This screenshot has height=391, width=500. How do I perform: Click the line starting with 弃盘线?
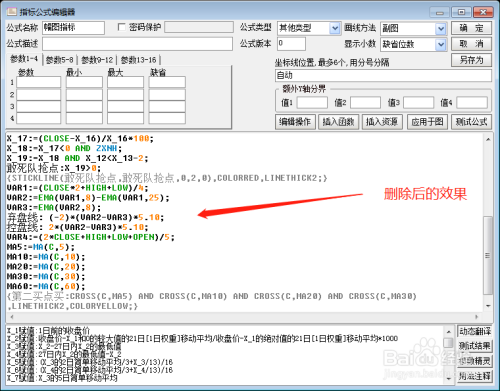pos(85,218)
